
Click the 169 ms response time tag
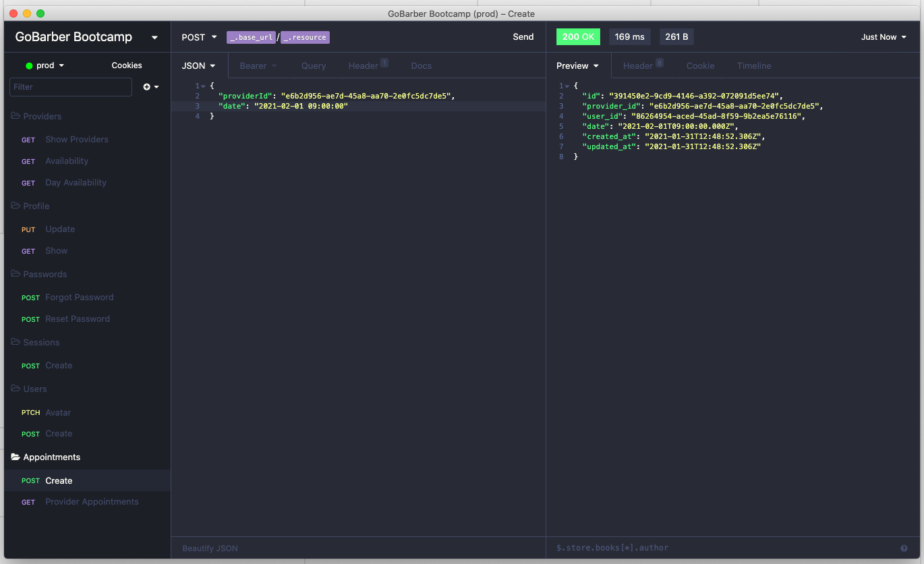click(x=630, y=37)
